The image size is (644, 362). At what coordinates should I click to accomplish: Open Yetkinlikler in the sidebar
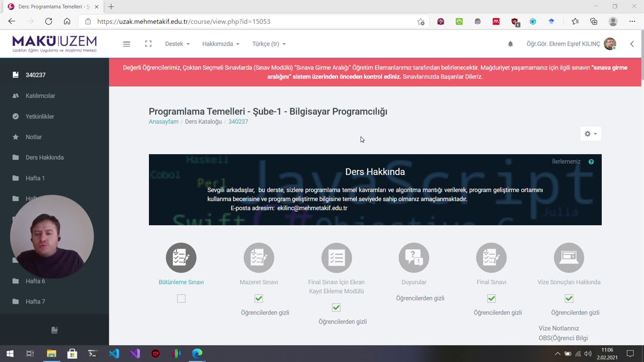coord(54,116)
